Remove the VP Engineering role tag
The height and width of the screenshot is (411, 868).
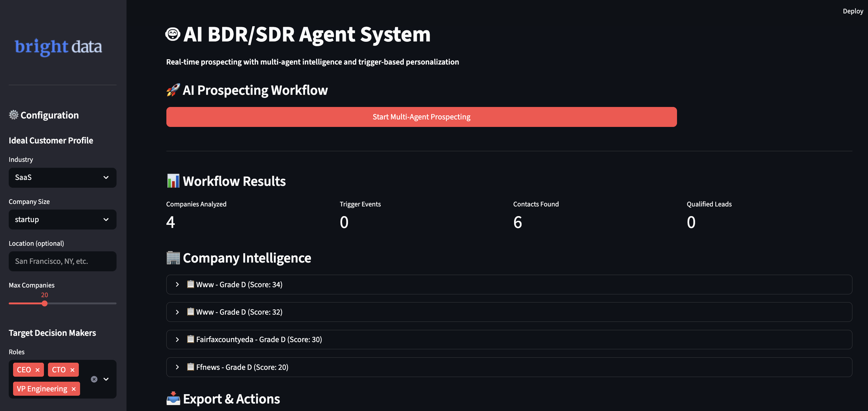click(x=74, y=389)
